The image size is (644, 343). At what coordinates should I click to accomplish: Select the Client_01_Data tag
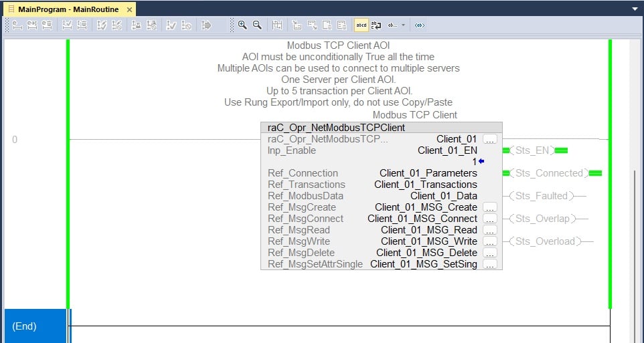click(444, 196)
